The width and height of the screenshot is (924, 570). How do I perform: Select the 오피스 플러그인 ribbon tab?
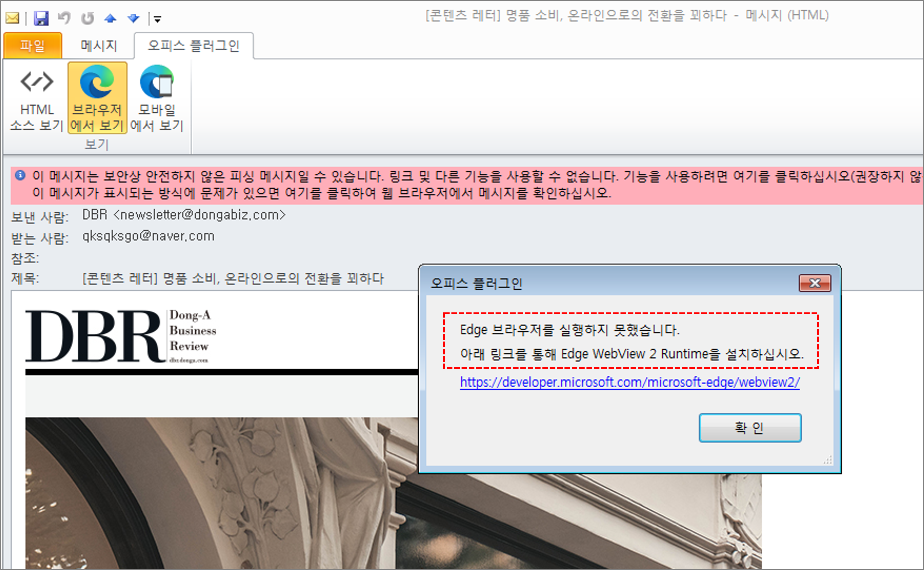194,46
